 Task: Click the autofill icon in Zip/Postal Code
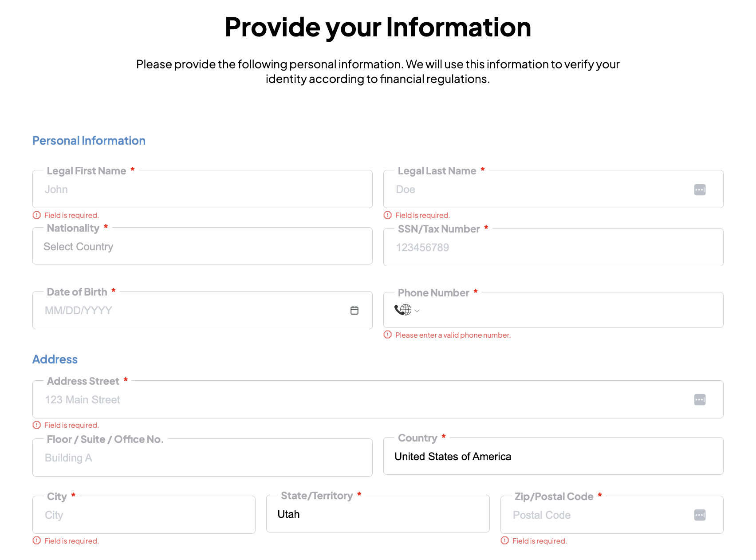tap(700, 515)
